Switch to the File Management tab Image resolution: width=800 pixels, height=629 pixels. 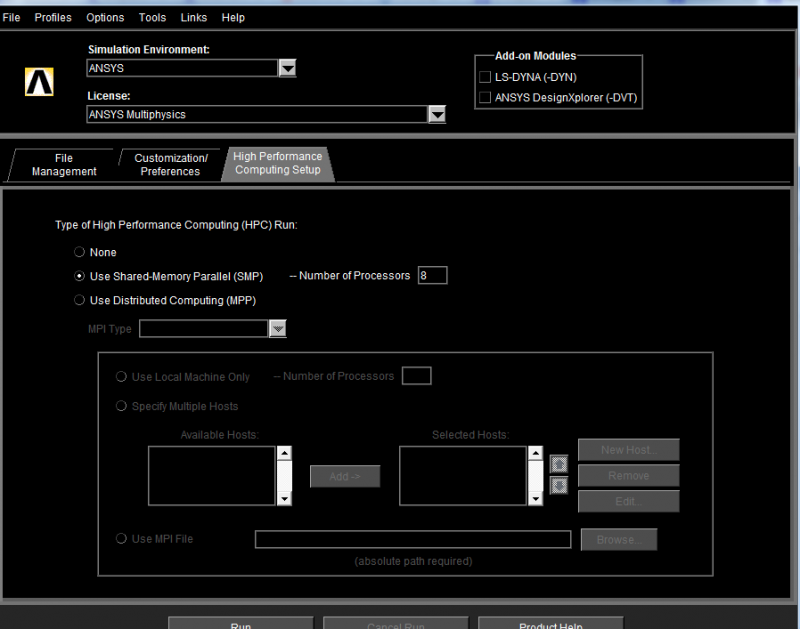tap(64, 165)
